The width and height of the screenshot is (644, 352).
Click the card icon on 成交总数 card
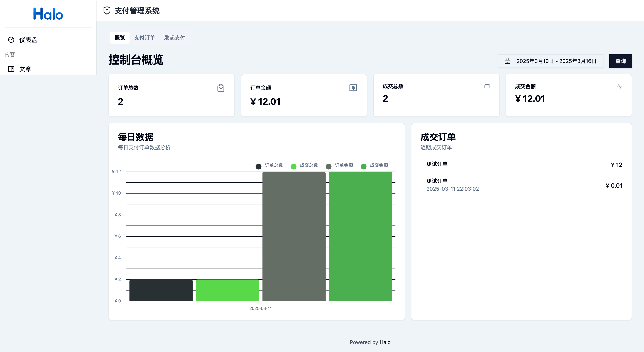click(487, 86)
